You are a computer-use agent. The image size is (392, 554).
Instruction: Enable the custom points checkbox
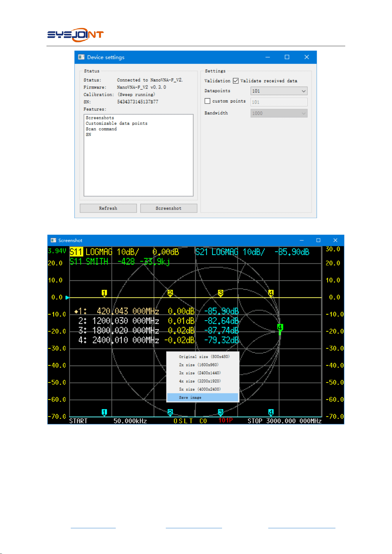pos(208,101)
